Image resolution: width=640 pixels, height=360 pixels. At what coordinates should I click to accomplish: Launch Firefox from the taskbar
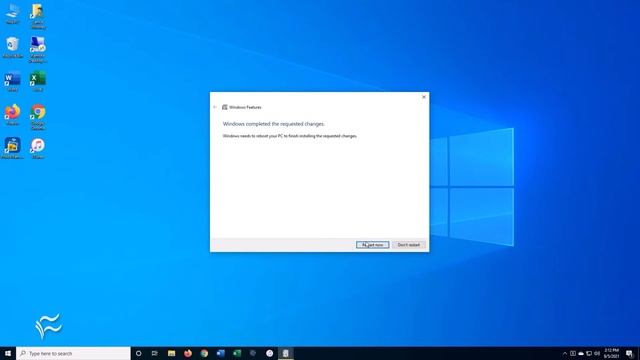(188, 353)
